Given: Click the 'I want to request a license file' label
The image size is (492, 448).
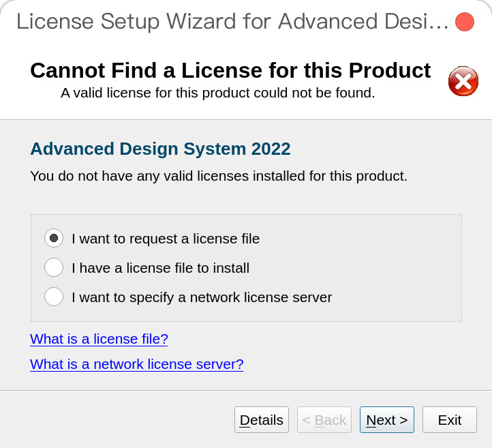Looking at the screenshot, I should [166, 239].
